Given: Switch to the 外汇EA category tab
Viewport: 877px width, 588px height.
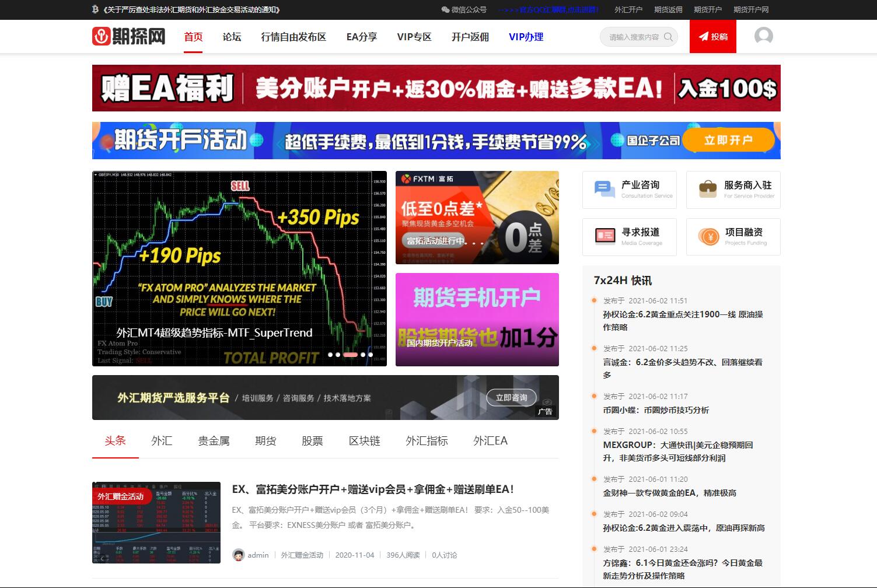Looking at the screenshot, I should pos(490,440).
